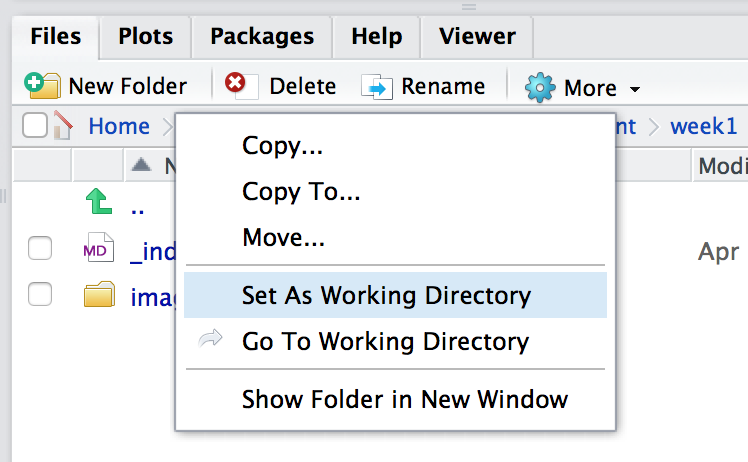The height and width of the screenshot is (462, 748).
Task: Check the markdown file's checkbox
Action: [x=40, y=250]
